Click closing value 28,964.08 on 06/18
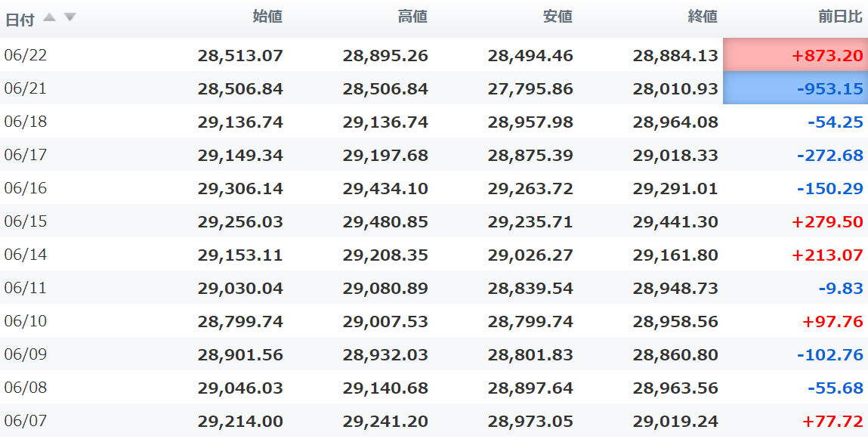This screenshot has width=868, height=439. tap(675, 122)
